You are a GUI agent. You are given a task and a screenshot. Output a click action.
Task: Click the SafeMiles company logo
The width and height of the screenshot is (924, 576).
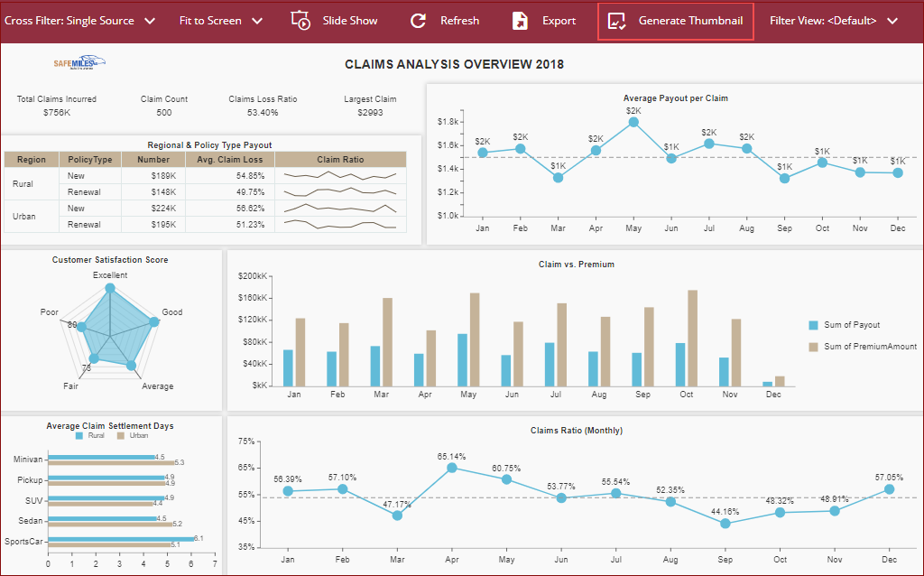[x=80, y=63]
